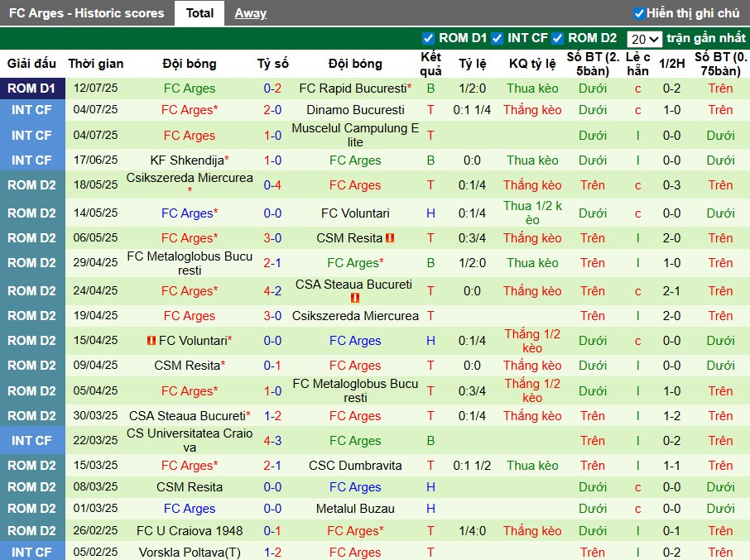Click the trận gần nhất label
The width and height of the screenshot is (750, 560).
(706, 38)
